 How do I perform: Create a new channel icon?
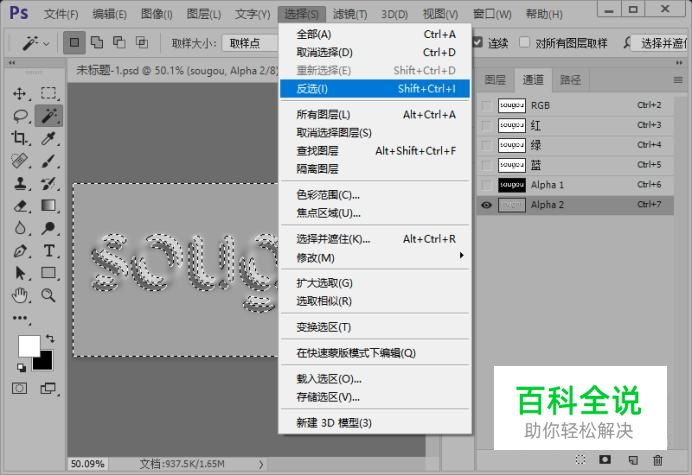[x=633, y=460]
